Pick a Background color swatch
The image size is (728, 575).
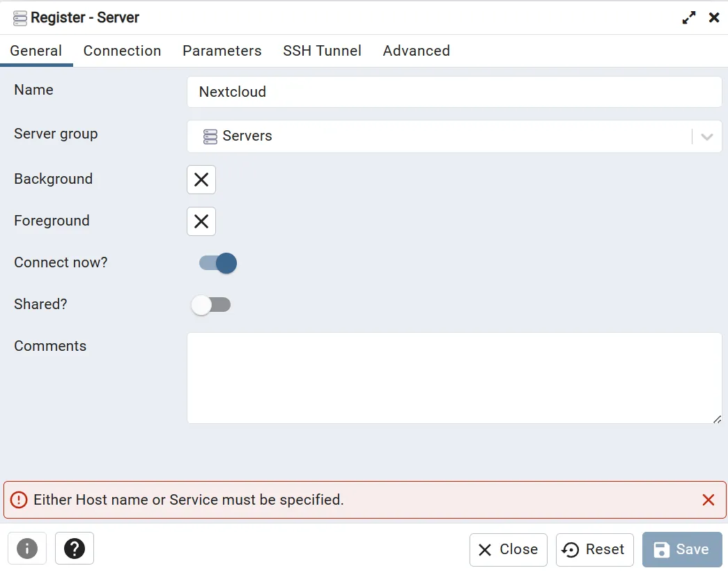point(201,180)
